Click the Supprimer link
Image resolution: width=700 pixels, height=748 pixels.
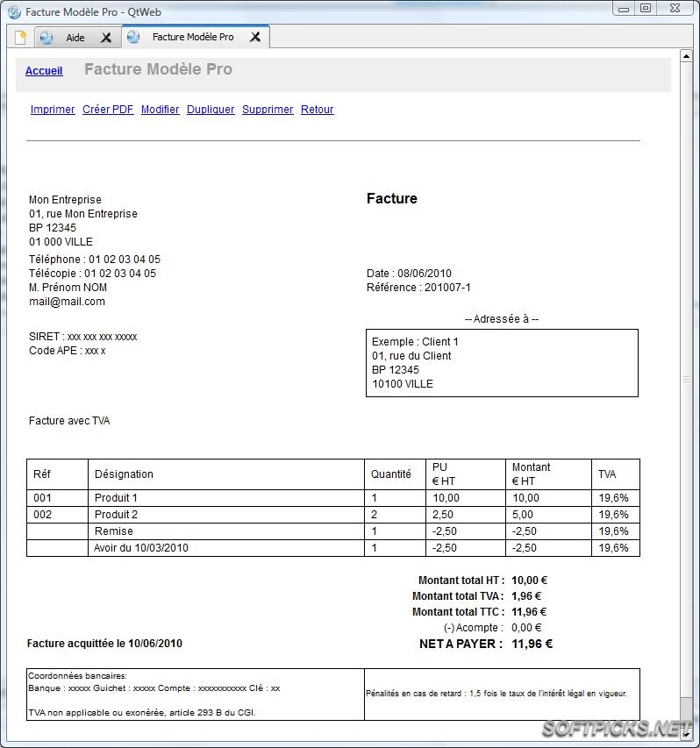click(x=268, y=110)
